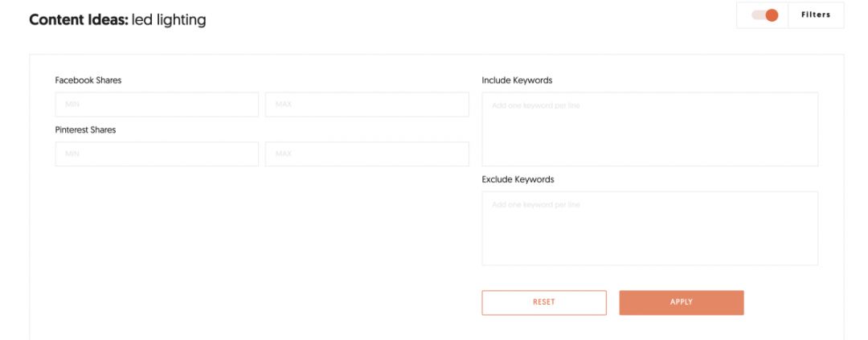Click the Facebook Shares label

pos(88,80)
